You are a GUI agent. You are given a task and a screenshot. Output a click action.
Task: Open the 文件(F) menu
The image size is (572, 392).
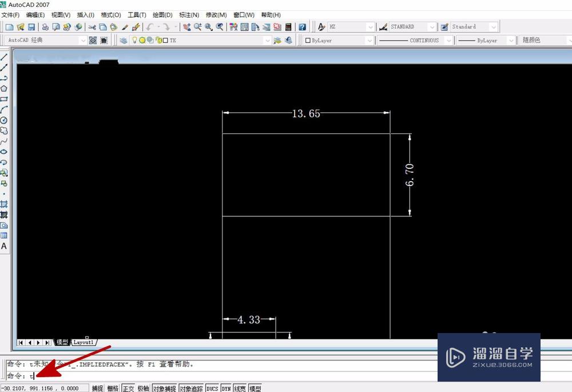click(x=10, y=15)
